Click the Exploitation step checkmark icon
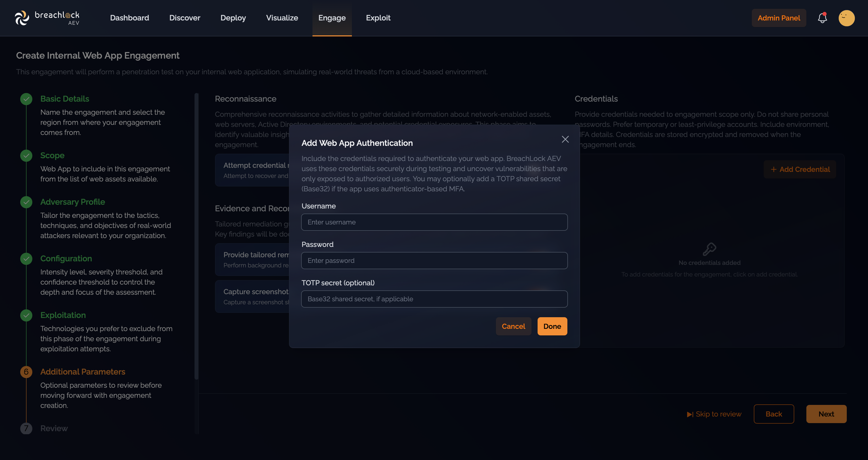 26,315
